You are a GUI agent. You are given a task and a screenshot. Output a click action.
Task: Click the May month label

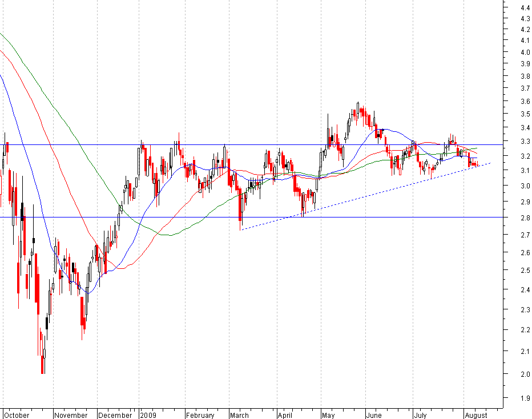[x=328, y=415]
